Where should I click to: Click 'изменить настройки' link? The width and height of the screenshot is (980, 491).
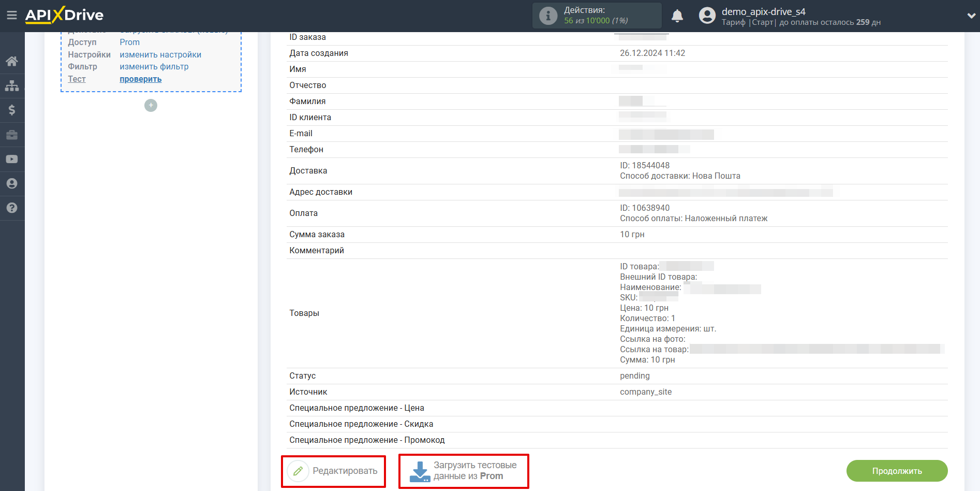[160, 54]
